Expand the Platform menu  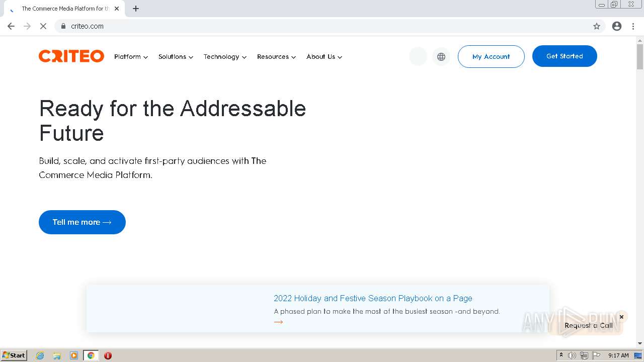tap(131, 57)
